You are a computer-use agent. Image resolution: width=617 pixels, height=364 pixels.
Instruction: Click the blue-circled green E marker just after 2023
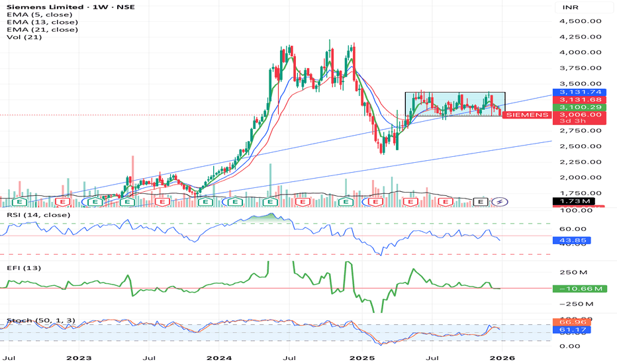95,202
